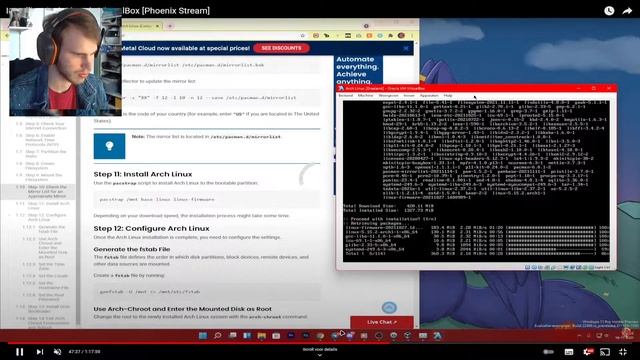Cast the video to another screen
Image resolution: width=640 pixels, height=360 pixels.
[605, 351]
